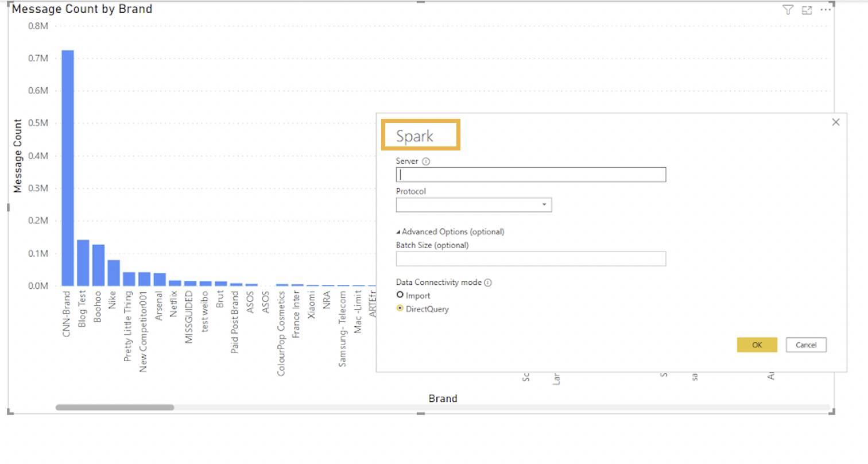This screenshot has height=464, width=868.
Task: Click the Samsung- Telecom axis label
Action: 343,328
